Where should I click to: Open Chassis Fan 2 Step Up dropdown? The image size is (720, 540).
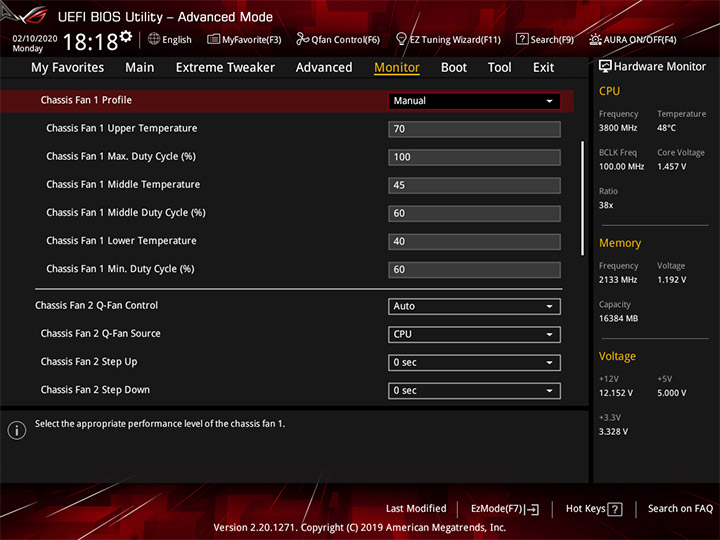474,363
